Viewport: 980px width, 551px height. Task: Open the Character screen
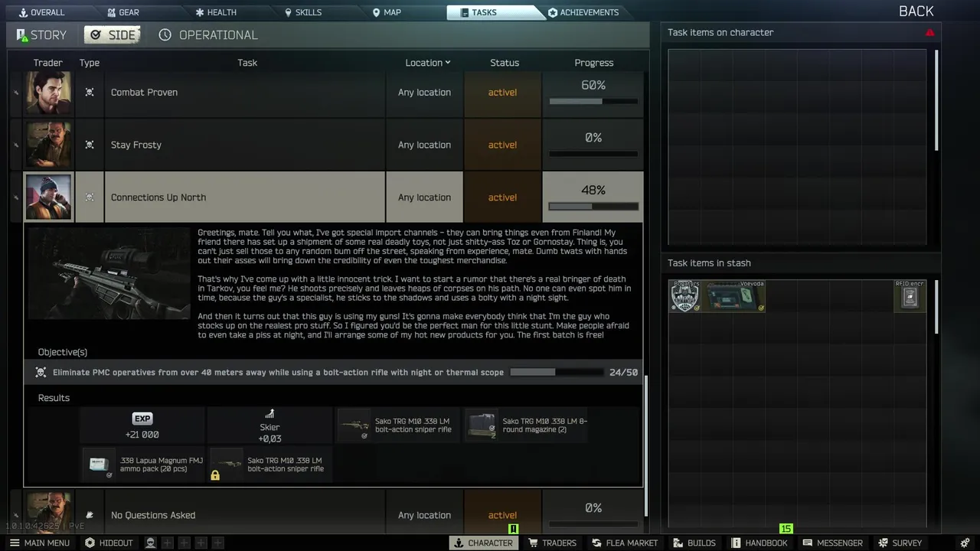[483, 543]
